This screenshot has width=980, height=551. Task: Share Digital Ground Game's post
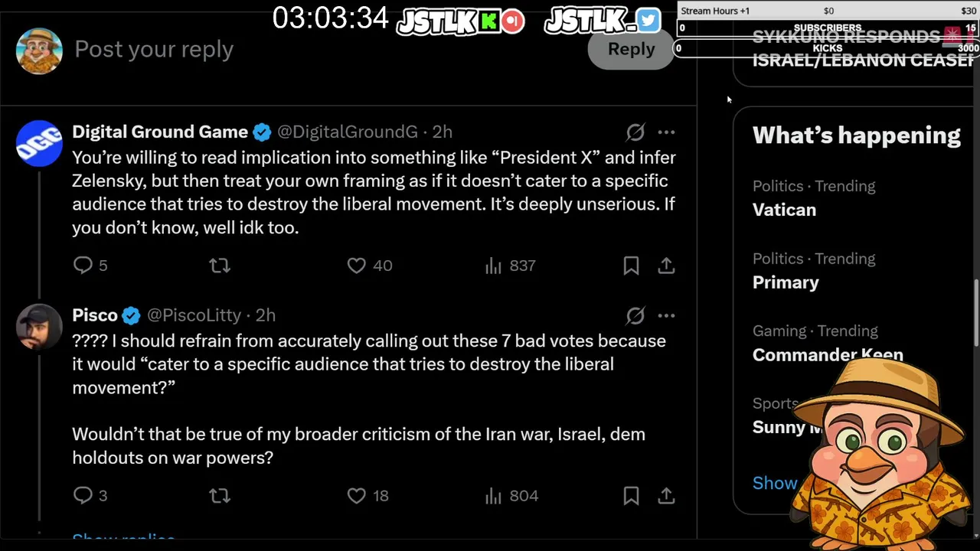[666, 266]
